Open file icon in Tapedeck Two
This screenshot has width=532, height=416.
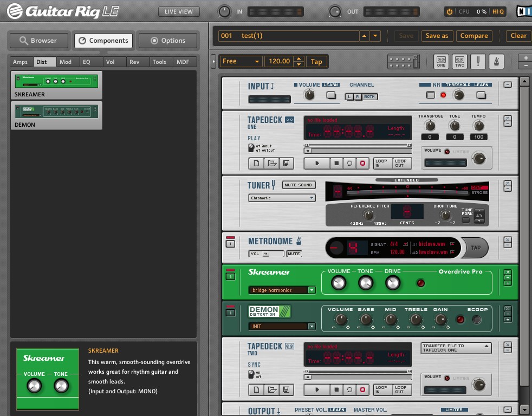point(272,389)
